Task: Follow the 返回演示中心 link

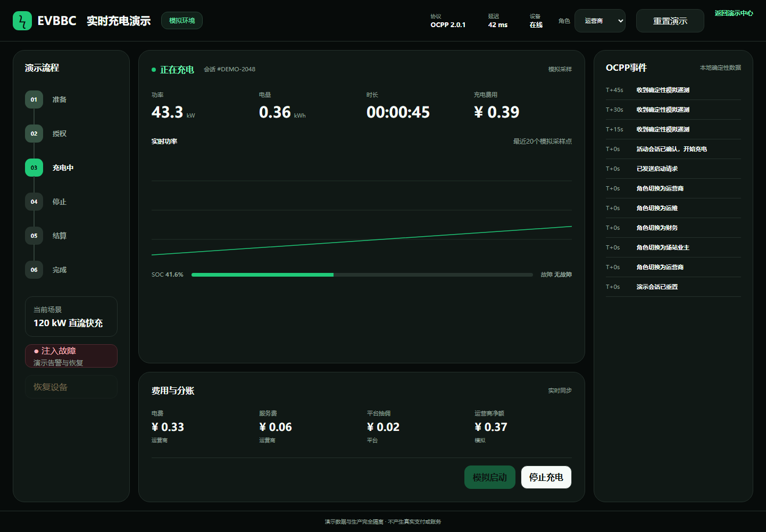Action: 734,13
